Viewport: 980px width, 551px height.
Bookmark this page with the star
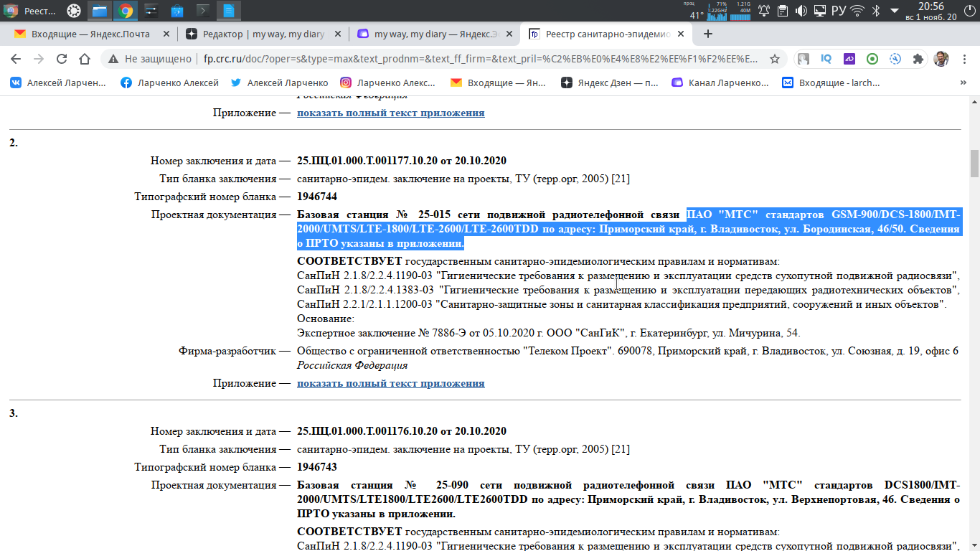[x=775, y=59]
